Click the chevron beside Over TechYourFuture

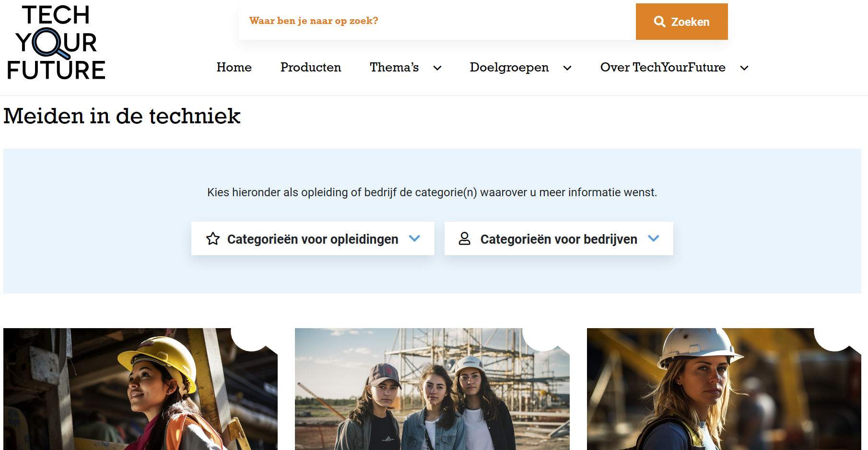tap(744, 68)
